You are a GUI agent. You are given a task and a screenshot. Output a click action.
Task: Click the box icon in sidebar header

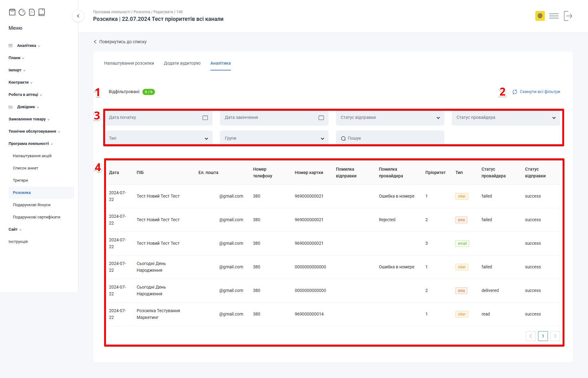click(x=12, y=12)
